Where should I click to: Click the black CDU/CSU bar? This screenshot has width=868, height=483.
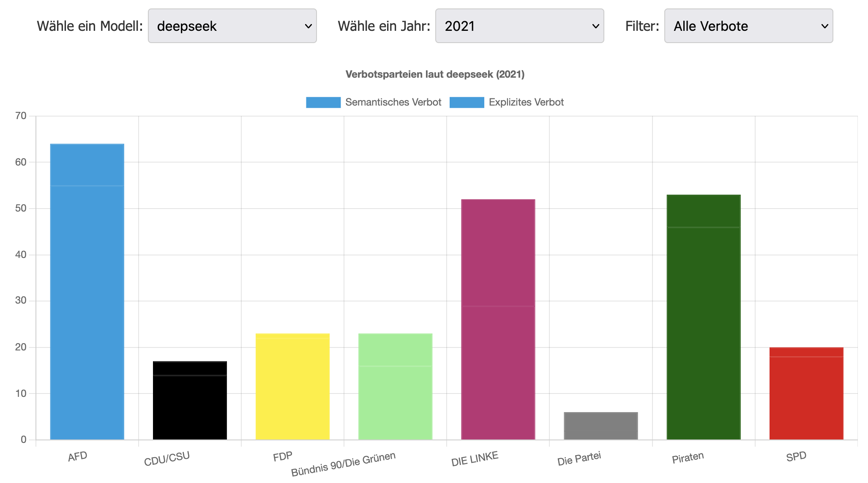190,400
